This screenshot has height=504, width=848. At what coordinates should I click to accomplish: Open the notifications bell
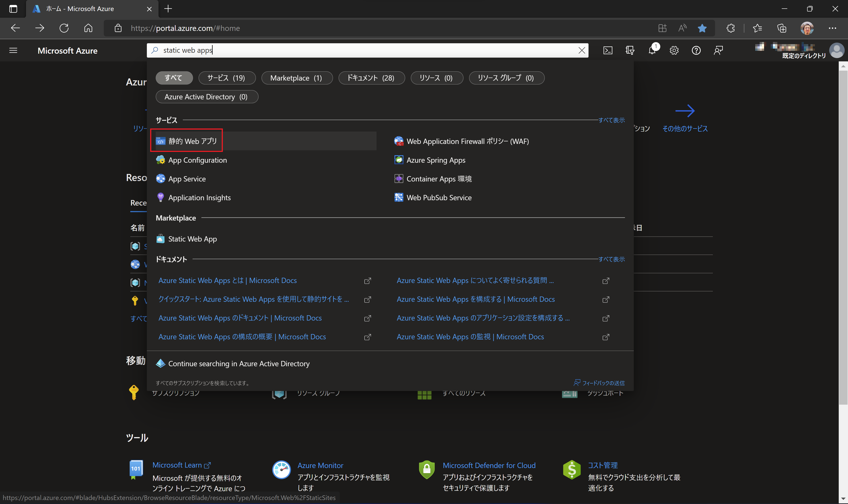click(x=652, y=51)
